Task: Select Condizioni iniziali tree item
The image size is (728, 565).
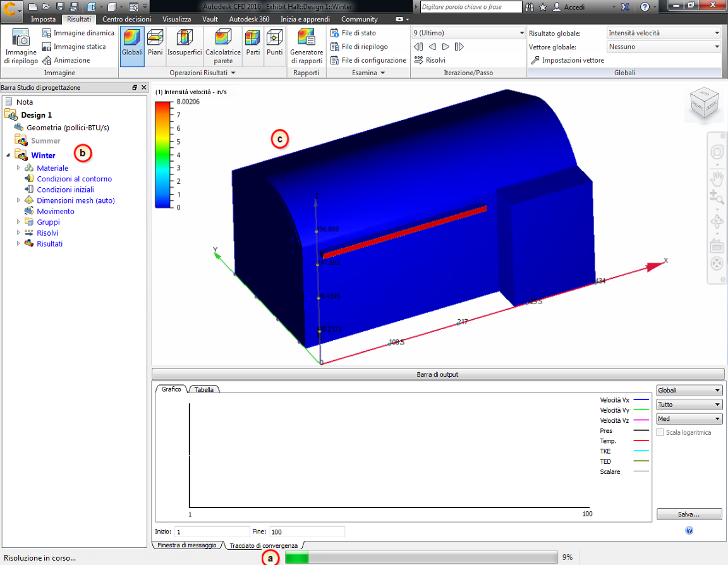Action: tap(66, 190)
